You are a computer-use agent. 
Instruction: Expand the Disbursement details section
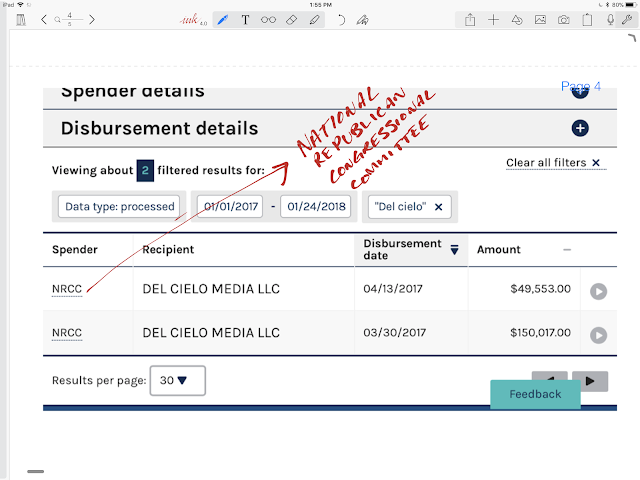pyautogui.click(x=580, y=128)
